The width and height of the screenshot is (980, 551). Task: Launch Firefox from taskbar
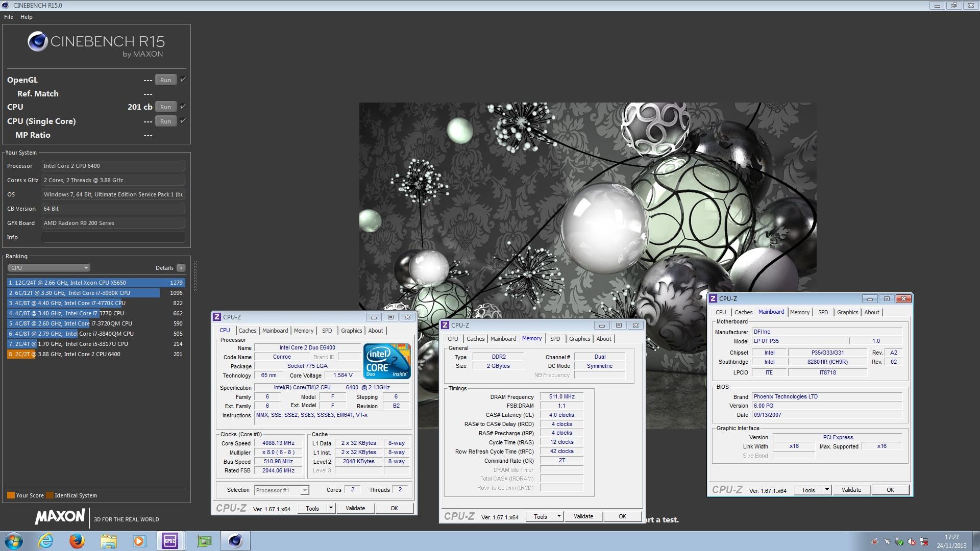tap(77, 541)
